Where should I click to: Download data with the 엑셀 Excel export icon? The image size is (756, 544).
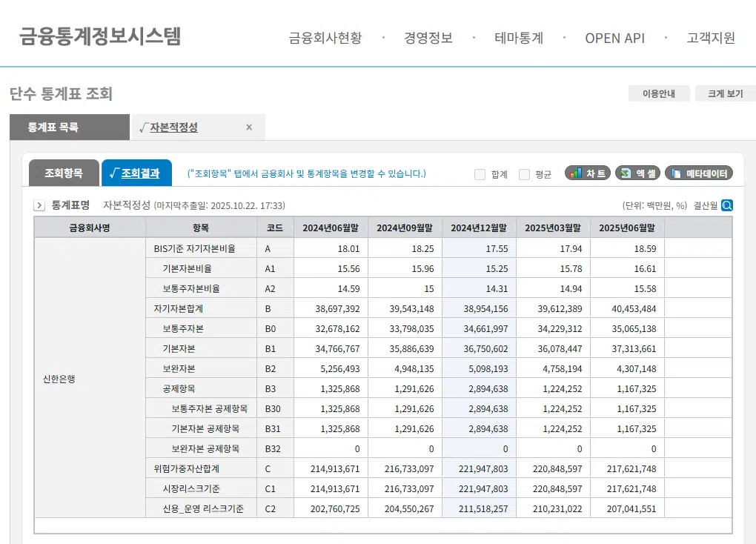638,172
